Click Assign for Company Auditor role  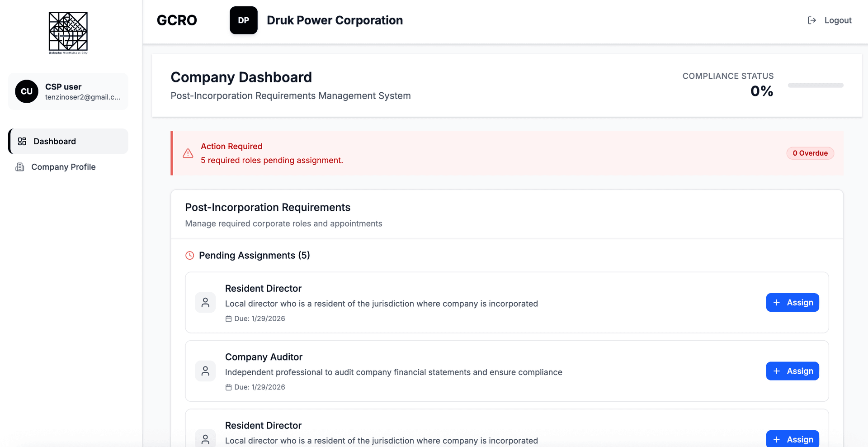pyautogui.click(x=792, y=371)
